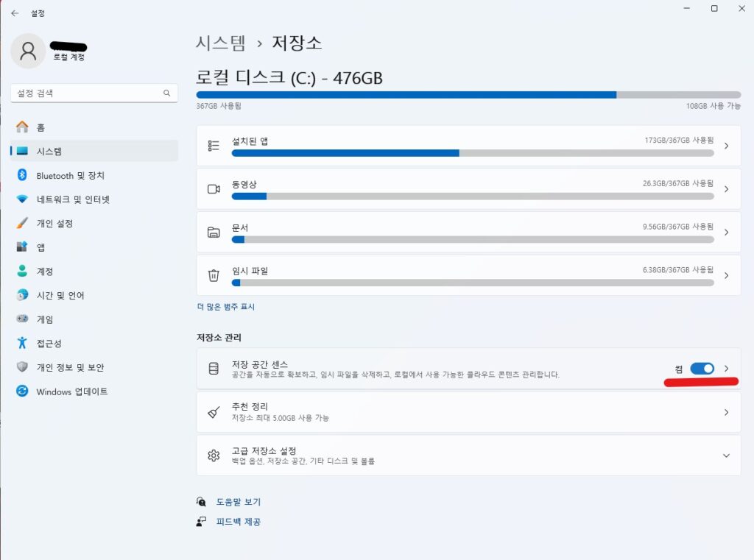
Task: Click the search magnifier icon in 설정 검색
Action: 167,93
